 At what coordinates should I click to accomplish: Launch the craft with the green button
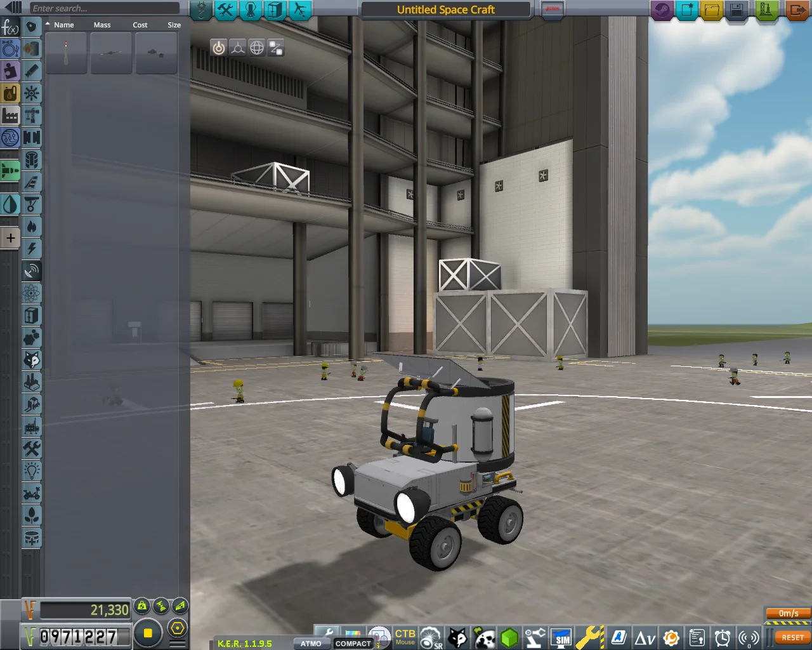pos(766,10)
